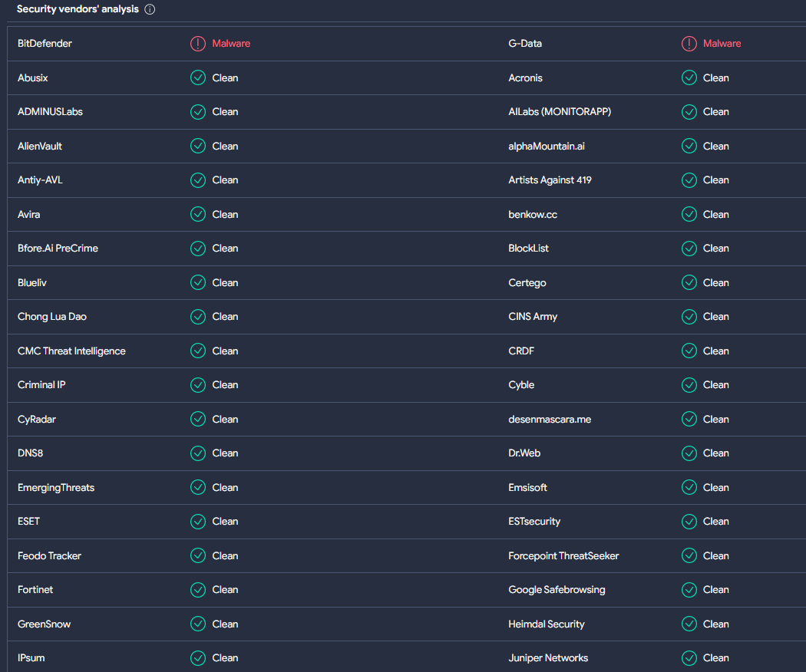Click the clean check icon for ESET
The height and width of the screenshot is (672, 806).
(198, 522)
